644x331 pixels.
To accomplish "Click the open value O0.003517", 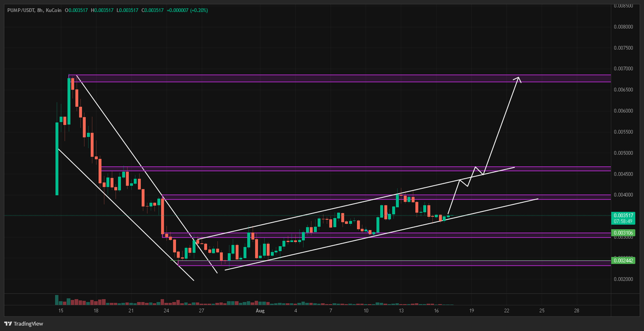I will click(x=77, y=10).
